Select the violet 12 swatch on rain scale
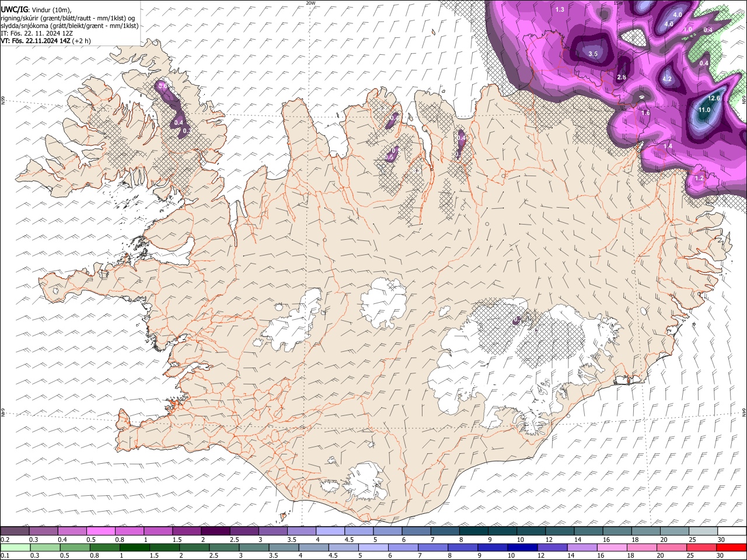This screenshot has width=747, height=560. pyautogui.click(x=552, y=548)
